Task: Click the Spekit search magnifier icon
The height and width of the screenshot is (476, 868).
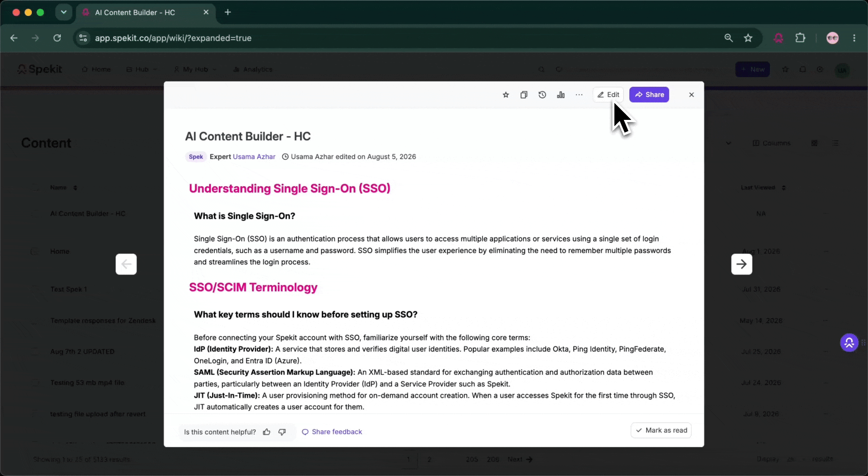Action: click(x=541, y=69)
